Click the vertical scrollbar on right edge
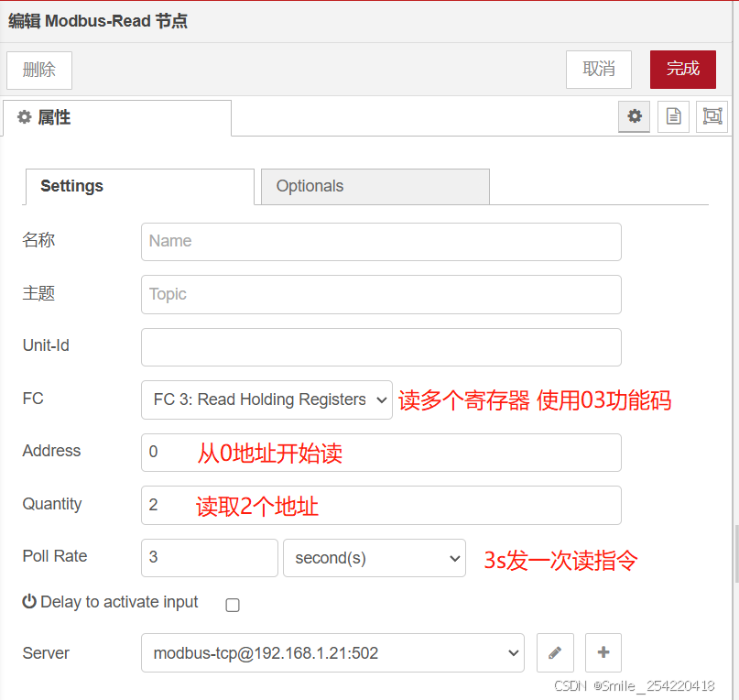Image resolution: width=739 pixels, height=700 pixels. tap(736, 554)
